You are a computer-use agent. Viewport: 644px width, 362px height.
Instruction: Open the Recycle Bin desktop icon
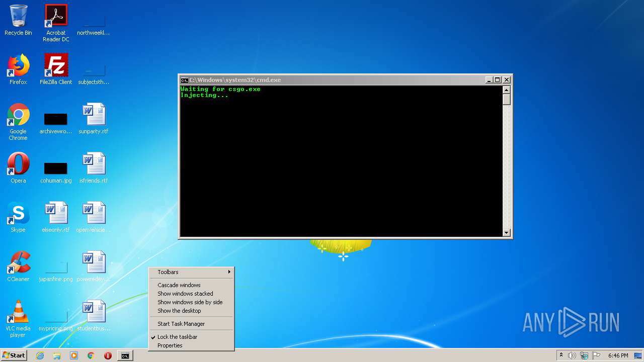coord(18,21)
